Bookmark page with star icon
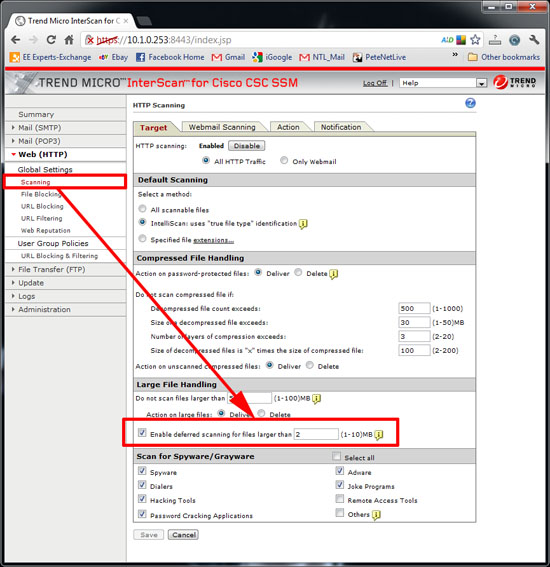The height and width of the screenshot is (567, 550). click(476, 39)
